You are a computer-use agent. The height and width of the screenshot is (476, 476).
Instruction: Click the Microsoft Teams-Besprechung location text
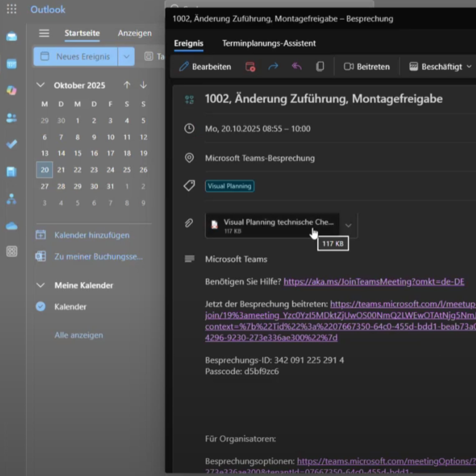pos(260,158)
